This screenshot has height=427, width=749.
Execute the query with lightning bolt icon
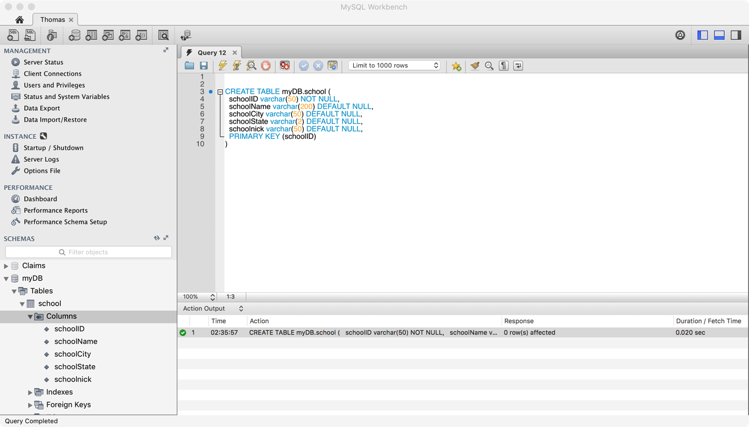point(223,66)
